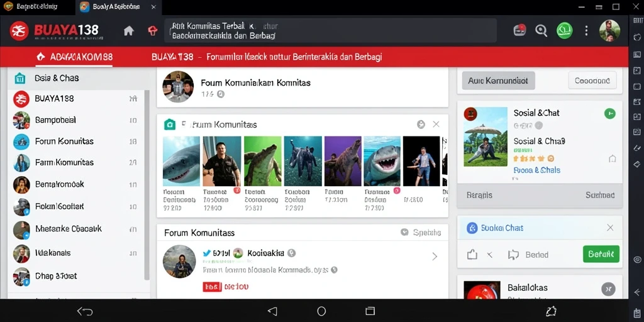
Task: Click the gray round icon on Bakaildkas card
Action: coord(608,289)
